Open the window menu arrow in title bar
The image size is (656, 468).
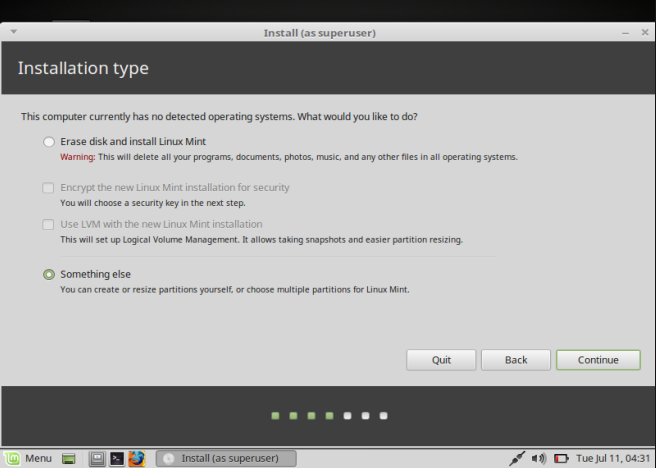[x=13, y=32]
